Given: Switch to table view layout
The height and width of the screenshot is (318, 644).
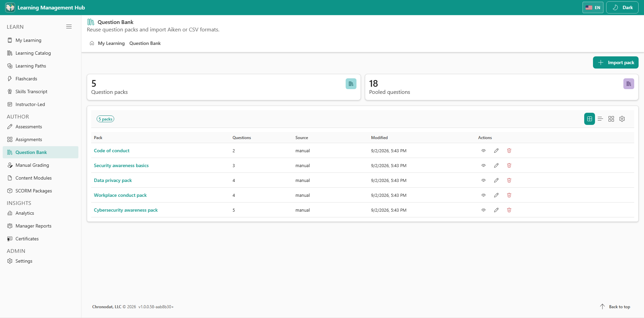Looking at the screenshot, I should click(x=590, y=119).
